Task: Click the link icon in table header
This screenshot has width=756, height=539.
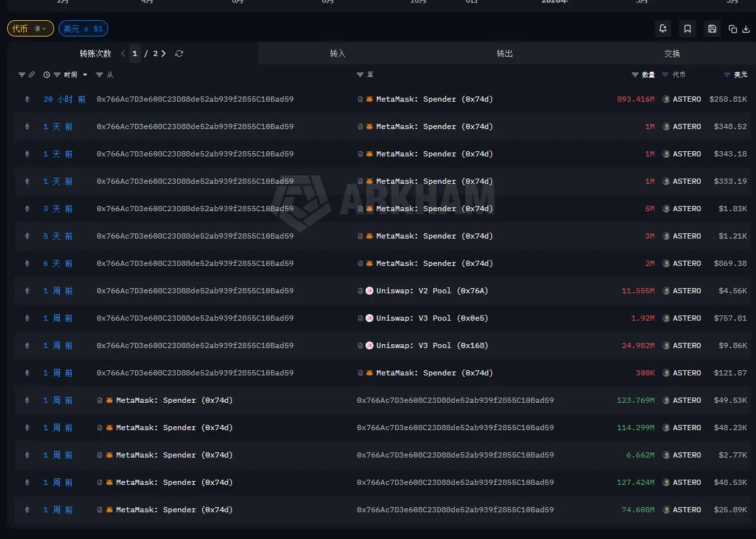Action: [x=32, y=75]
